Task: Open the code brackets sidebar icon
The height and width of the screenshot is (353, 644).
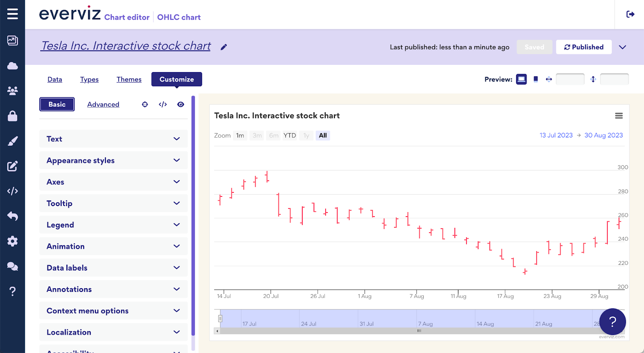Action: pyautogui.click(x=12, y=191)
